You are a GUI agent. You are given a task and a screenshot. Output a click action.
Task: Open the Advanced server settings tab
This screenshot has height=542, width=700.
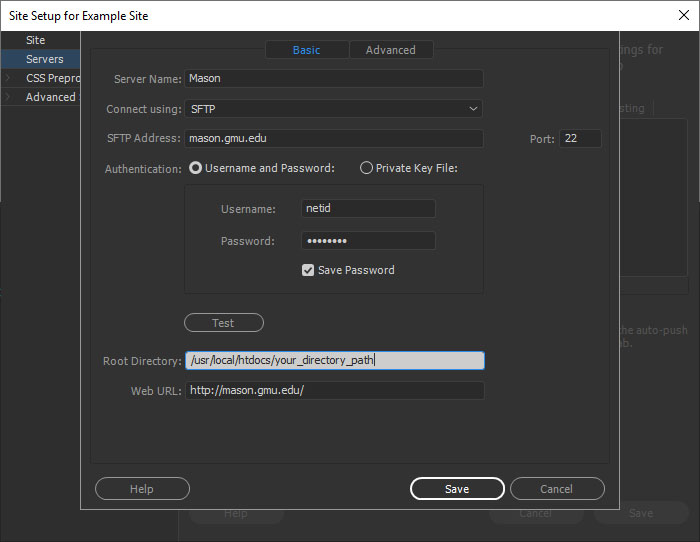tap(390, 50)
